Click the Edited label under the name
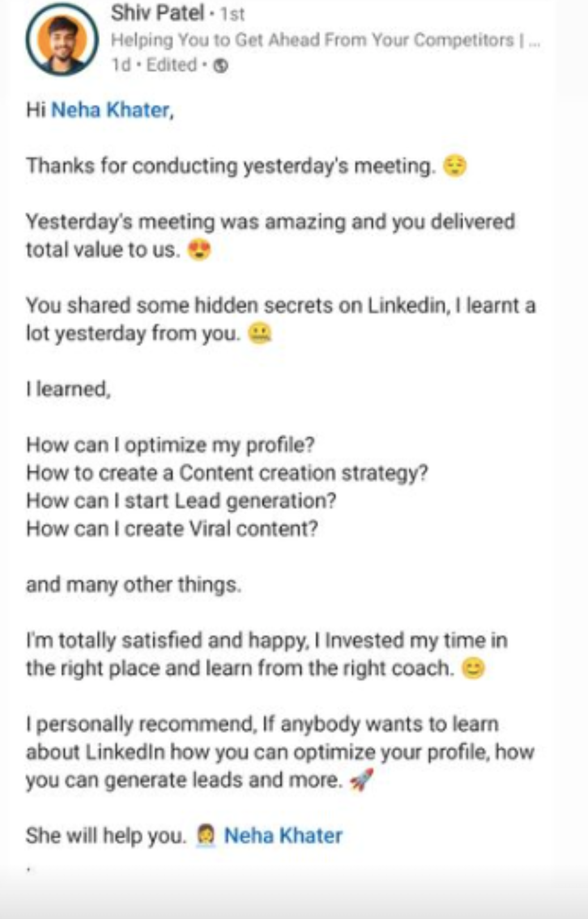 (171, 65)
